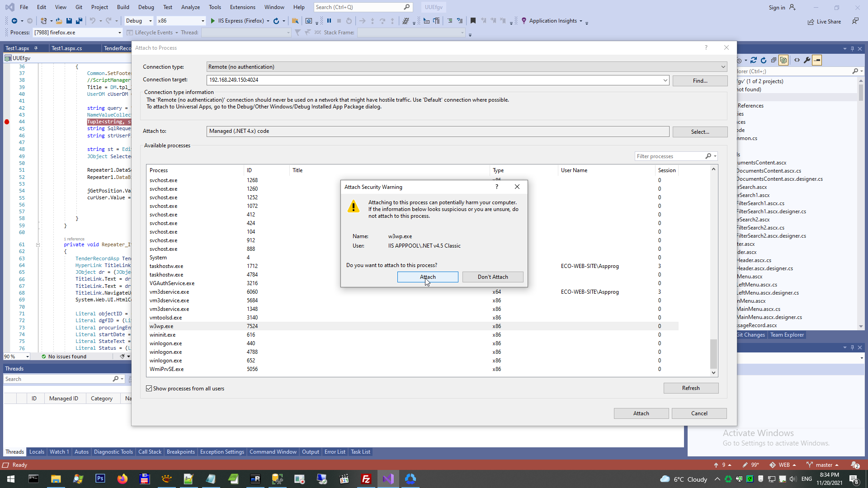Remove the breakpoint on line 44
Viewport: 868px width, 488px height.
[x=7, y=122]
